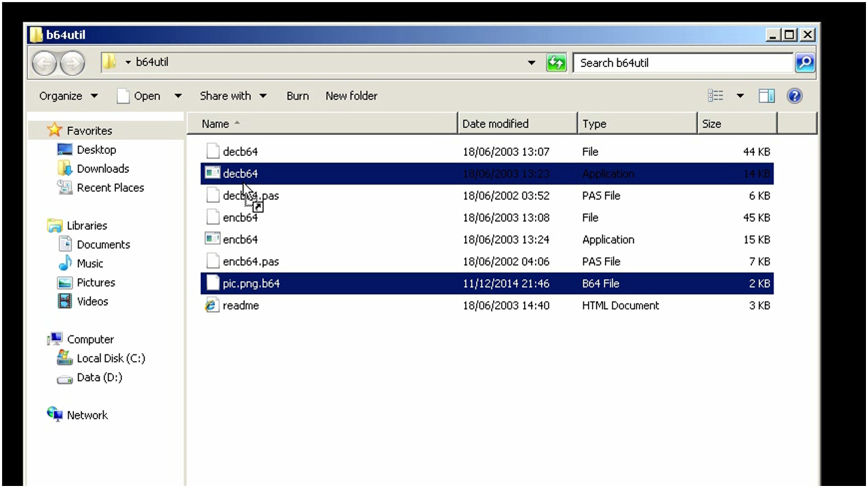868x488 pixels.
Task: Click the Recent Places icon
Action: coord(65,187)
